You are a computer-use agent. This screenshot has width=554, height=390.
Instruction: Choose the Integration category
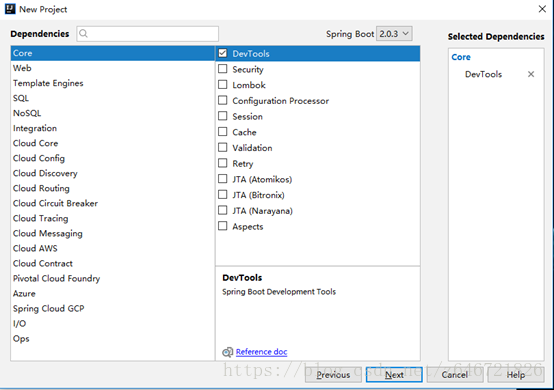click(113, 128)
